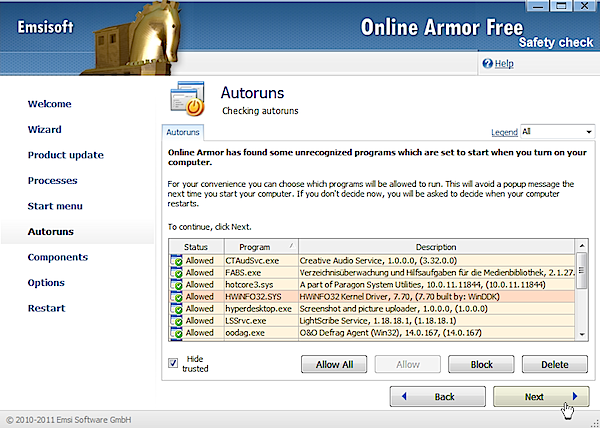Image resolution: width=600 pixels, height=428 pixels.
Task: Click the Description column header
Action: pyautogui.click(x=436, y=247)
